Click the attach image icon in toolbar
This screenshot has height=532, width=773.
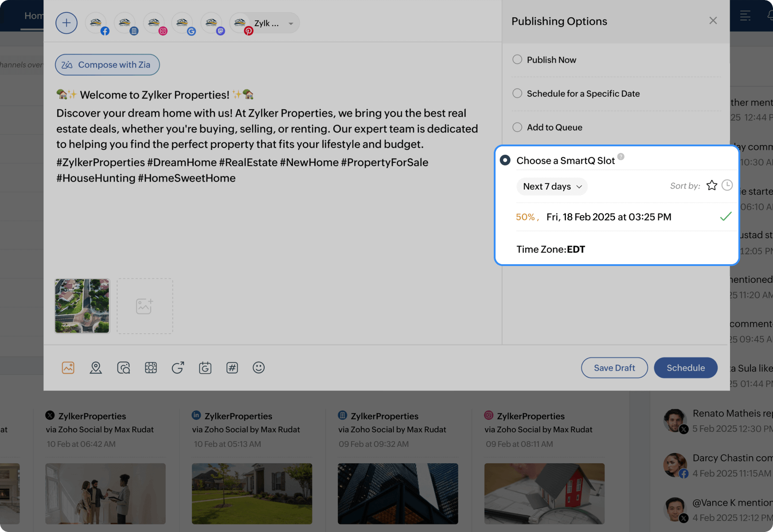68,368
